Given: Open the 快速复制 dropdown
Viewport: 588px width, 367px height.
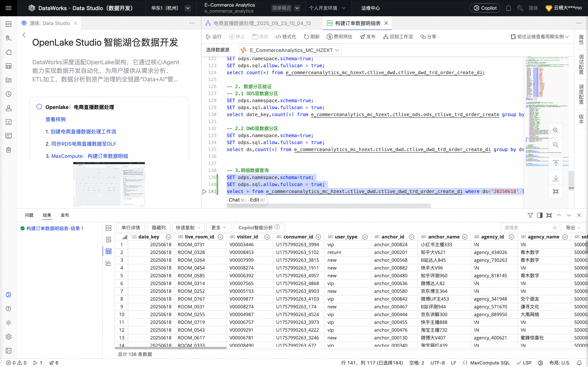Looking at the screenshot, I should [188, 228].
